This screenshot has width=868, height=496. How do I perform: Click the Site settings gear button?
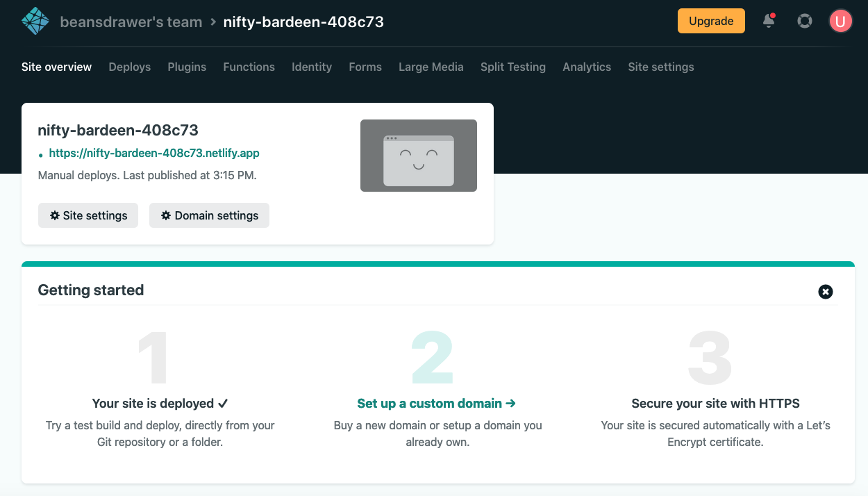point(88,215)
